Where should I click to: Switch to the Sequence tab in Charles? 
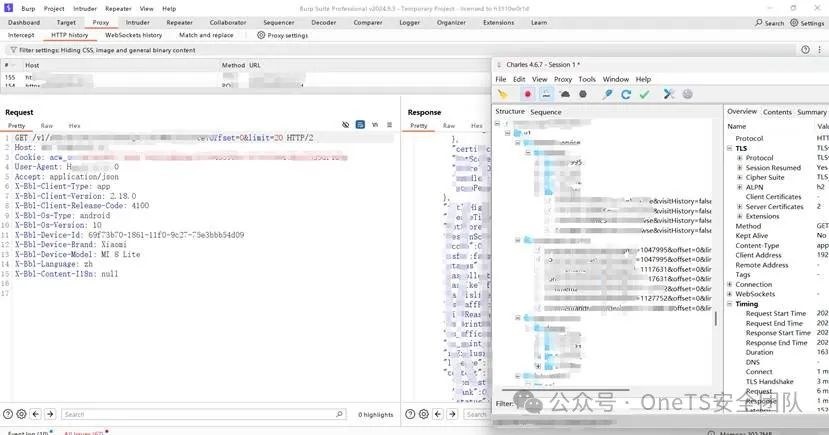click(x=546, y=112)
